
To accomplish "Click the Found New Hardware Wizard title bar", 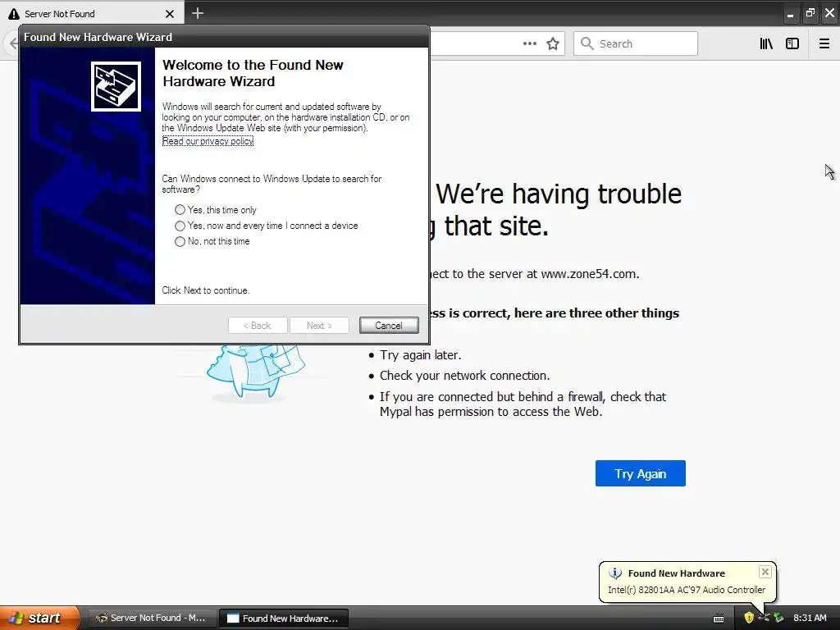I will pos(224,37).
